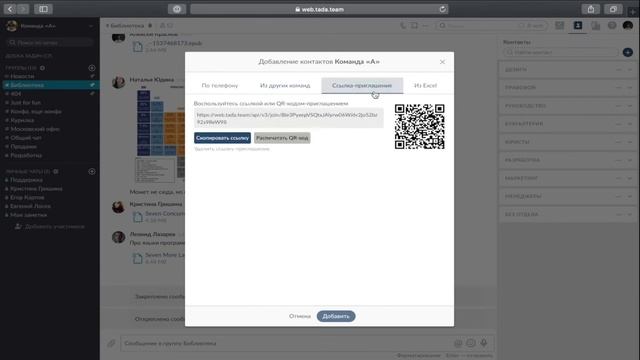The height and width of the screenshot is (360, 640).
Task: Copy the invitation link button
Action: 222,138
